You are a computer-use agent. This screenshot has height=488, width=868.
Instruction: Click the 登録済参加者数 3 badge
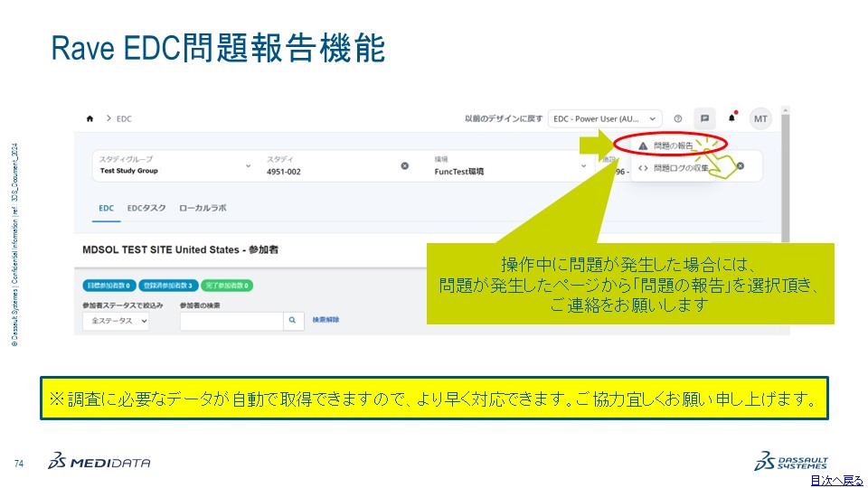coord(168,286)
